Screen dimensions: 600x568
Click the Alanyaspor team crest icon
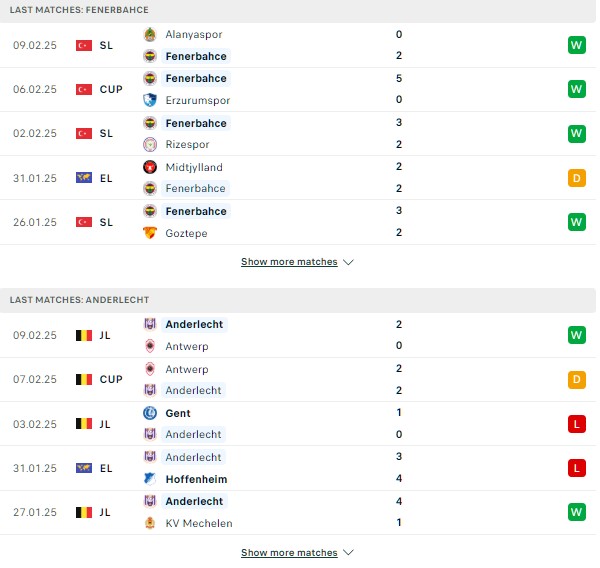pos(150,34)
